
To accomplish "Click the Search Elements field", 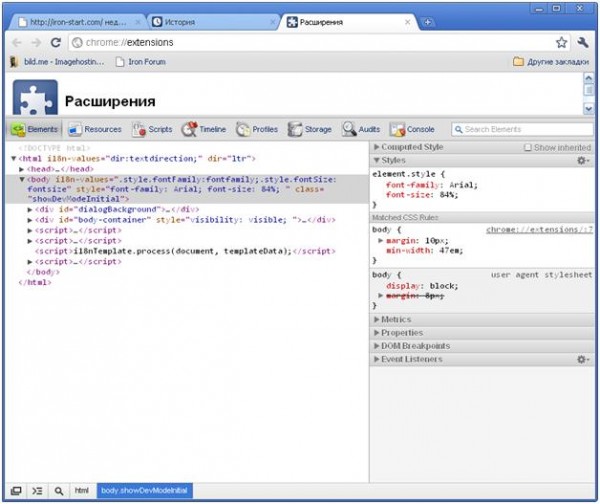I will 522,129.
